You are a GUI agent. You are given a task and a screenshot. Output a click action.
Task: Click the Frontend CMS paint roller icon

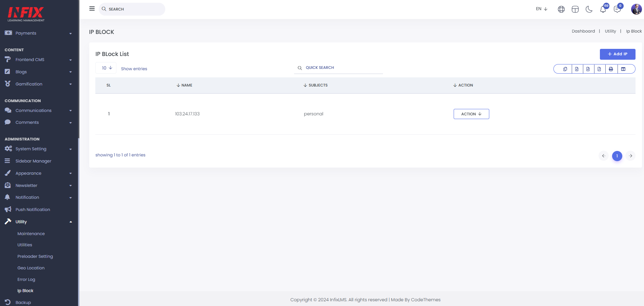pos(8,59)
